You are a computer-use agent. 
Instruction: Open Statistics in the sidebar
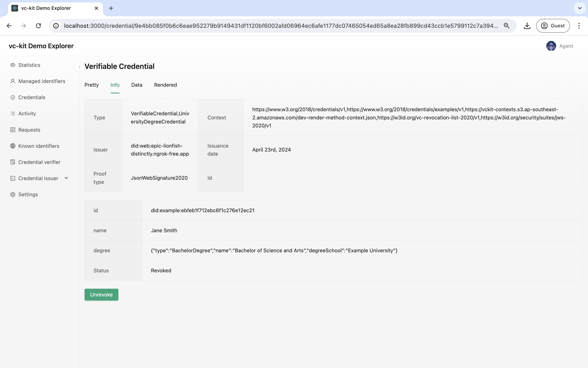(29, 65)
